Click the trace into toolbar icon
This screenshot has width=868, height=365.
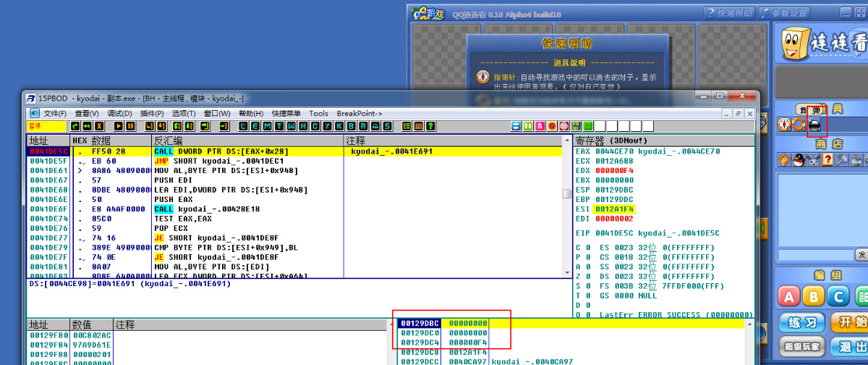tap(177, 126)
